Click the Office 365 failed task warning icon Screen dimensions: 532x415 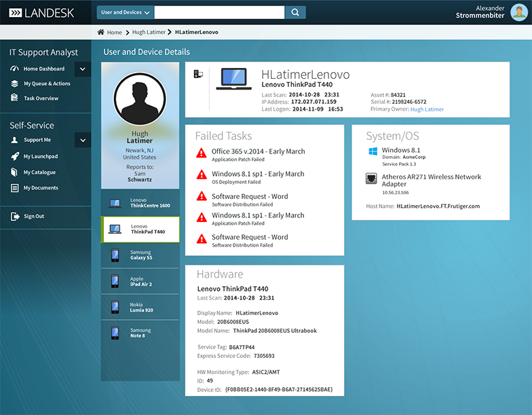pos(202,153)
